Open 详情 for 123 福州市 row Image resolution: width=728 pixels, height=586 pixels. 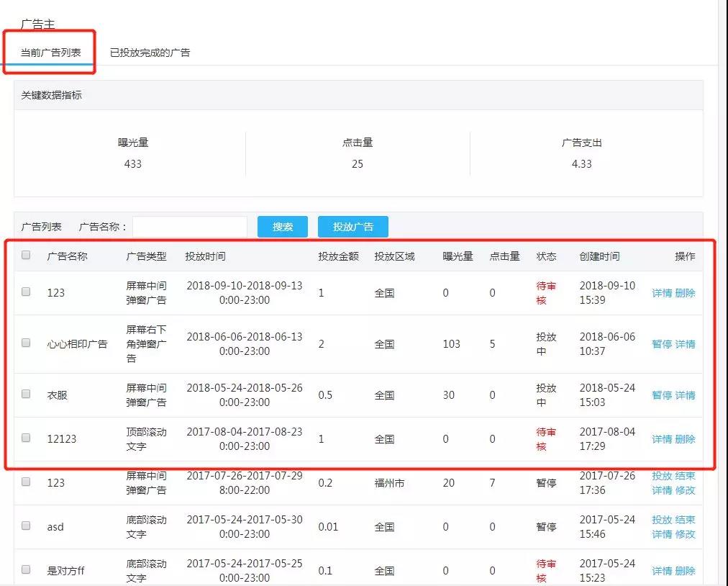[x=662, y=490]
